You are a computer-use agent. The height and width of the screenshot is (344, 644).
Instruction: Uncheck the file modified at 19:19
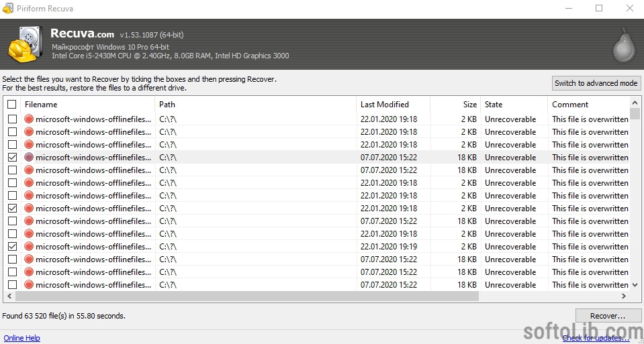point(12,246)
